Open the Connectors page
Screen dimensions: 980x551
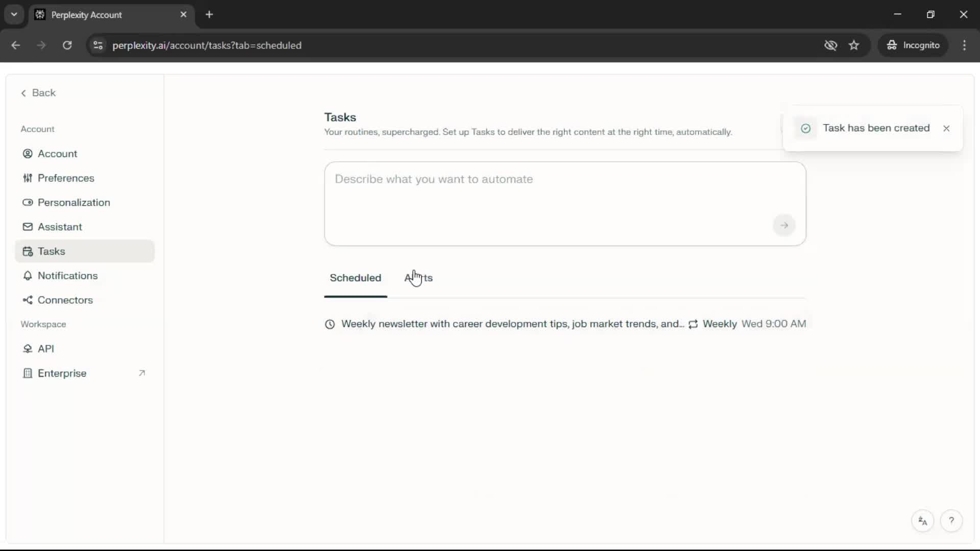(x=65, y=300)
